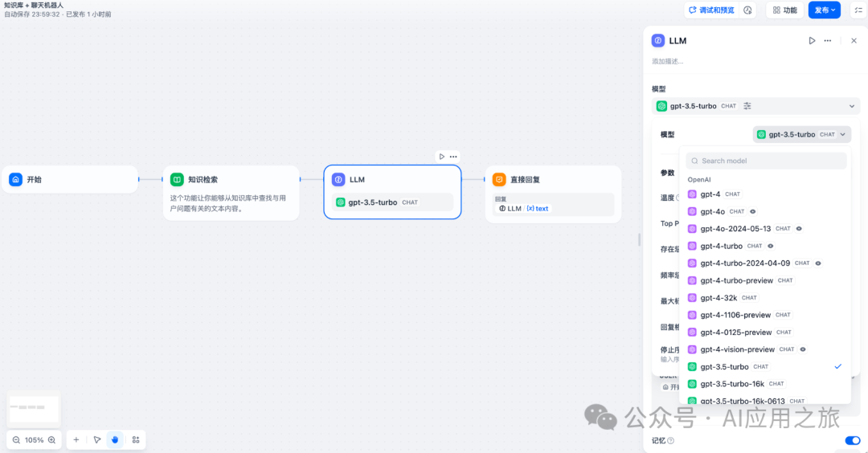
Task: Open the canvas LLM node more menu
Action: point(453,157)
